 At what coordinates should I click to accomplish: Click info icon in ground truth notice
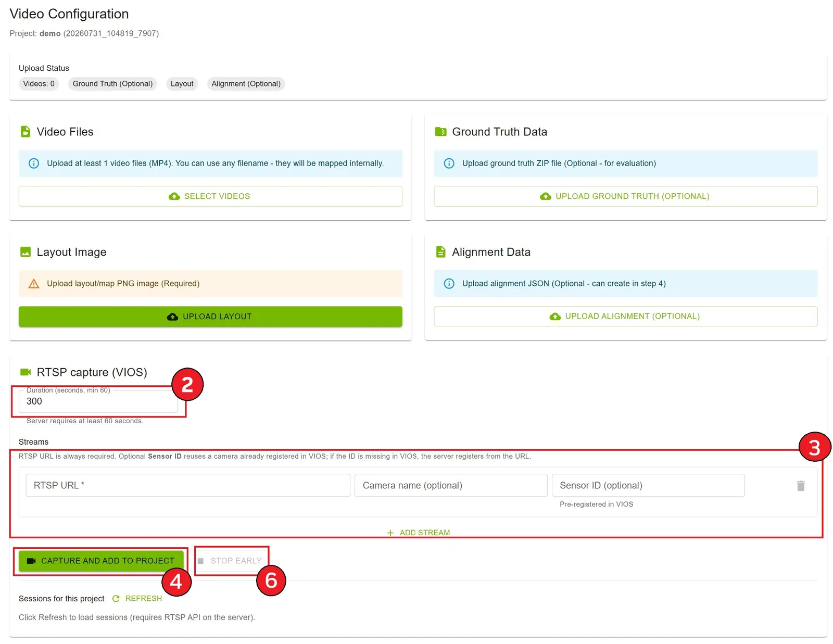[449, 163]
